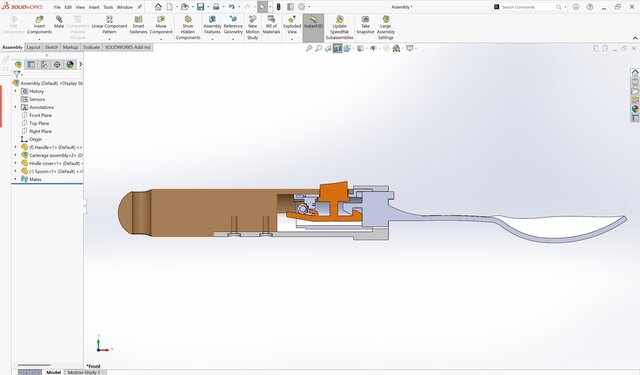Viewport: 640px width, 375px height.
Task: Toggle the Instant3D button
Action: tap(313, 28)
